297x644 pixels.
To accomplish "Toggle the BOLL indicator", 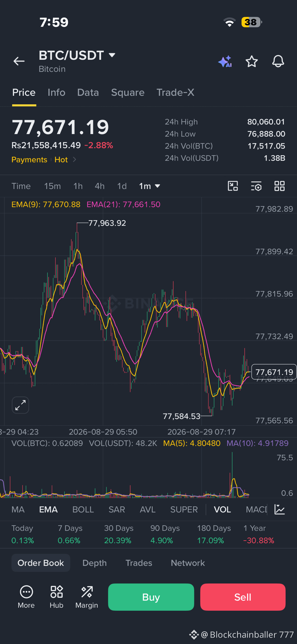I will click(x=83, y=510).
